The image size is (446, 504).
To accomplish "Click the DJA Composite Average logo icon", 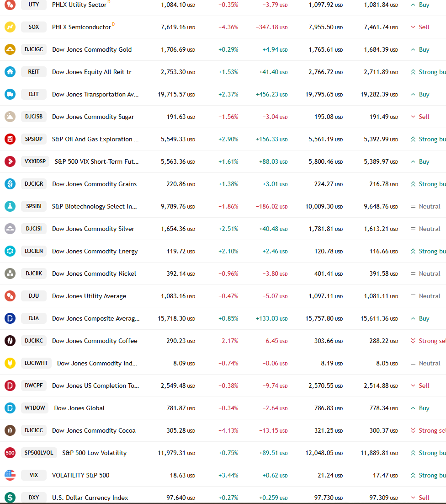I will pyautogui.click(x=10, y=318).
